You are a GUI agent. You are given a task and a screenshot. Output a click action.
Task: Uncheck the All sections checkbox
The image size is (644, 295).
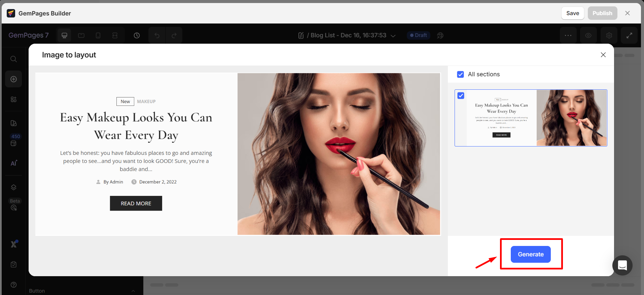point(460,74)
